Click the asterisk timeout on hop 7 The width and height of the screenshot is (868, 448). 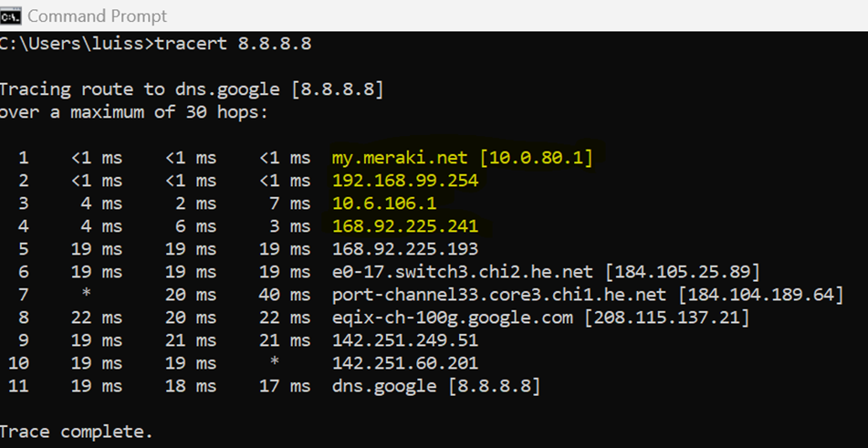[x=86, y=294]
